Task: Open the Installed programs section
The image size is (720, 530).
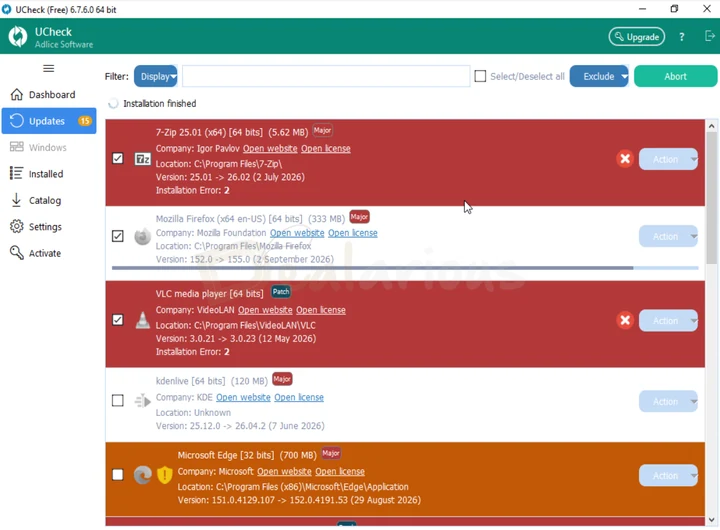Action: click(x=49, y=174)
